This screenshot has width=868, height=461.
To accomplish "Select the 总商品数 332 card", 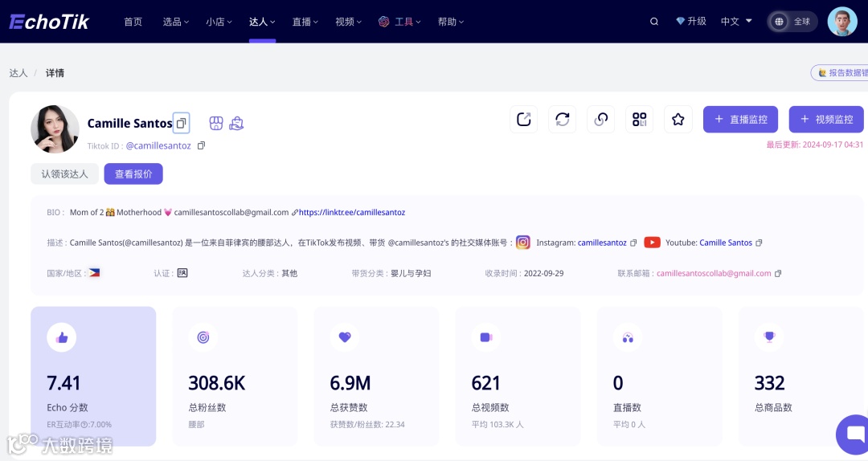I will 801,377.
